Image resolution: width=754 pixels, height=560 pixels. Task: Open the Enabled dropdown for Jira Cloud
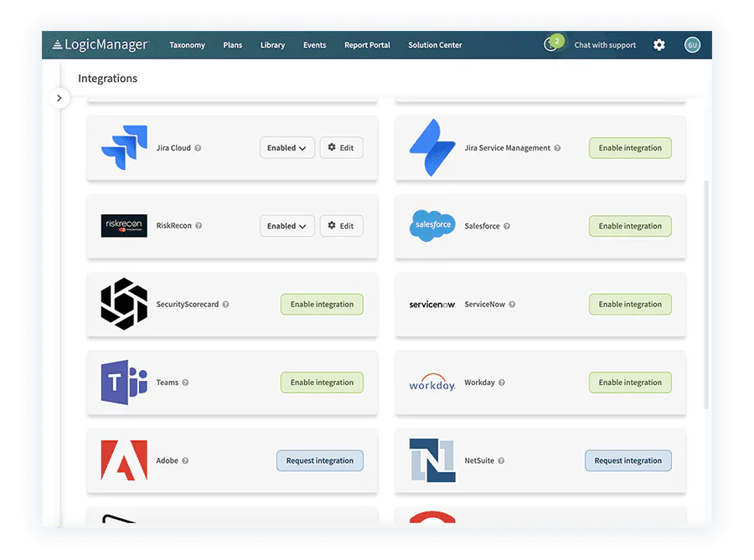point(287,147)
